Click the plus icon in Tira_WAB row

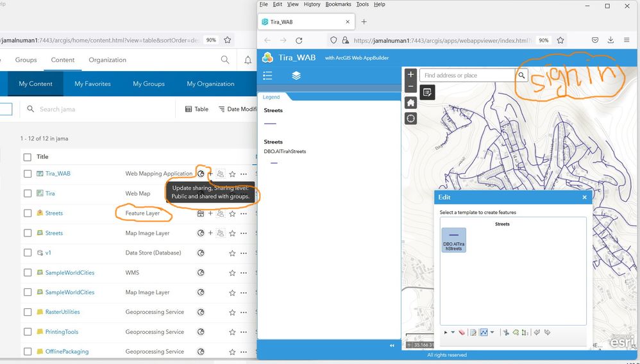[210, 174]
